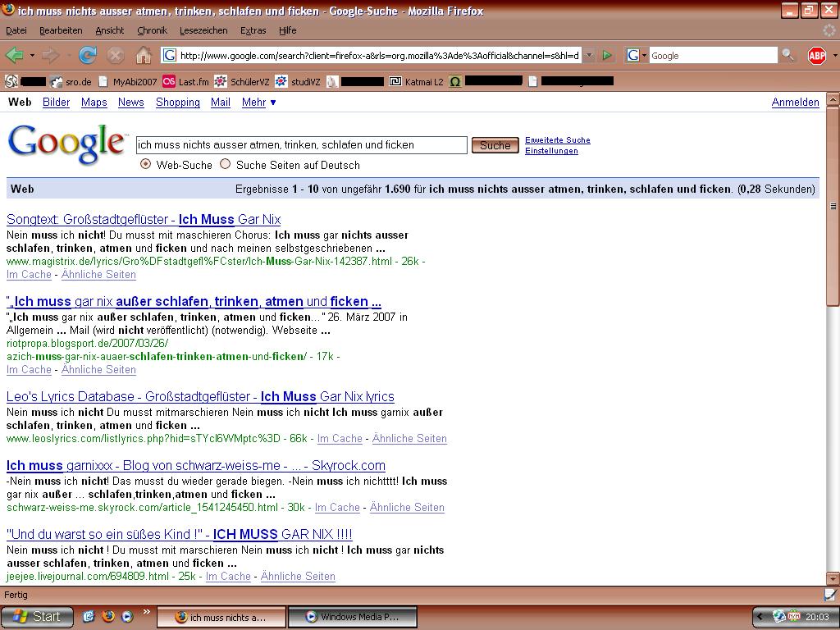Open the Back button history dropdown arrow
This screenshot has width=840, height=630.
click(32, 56)
